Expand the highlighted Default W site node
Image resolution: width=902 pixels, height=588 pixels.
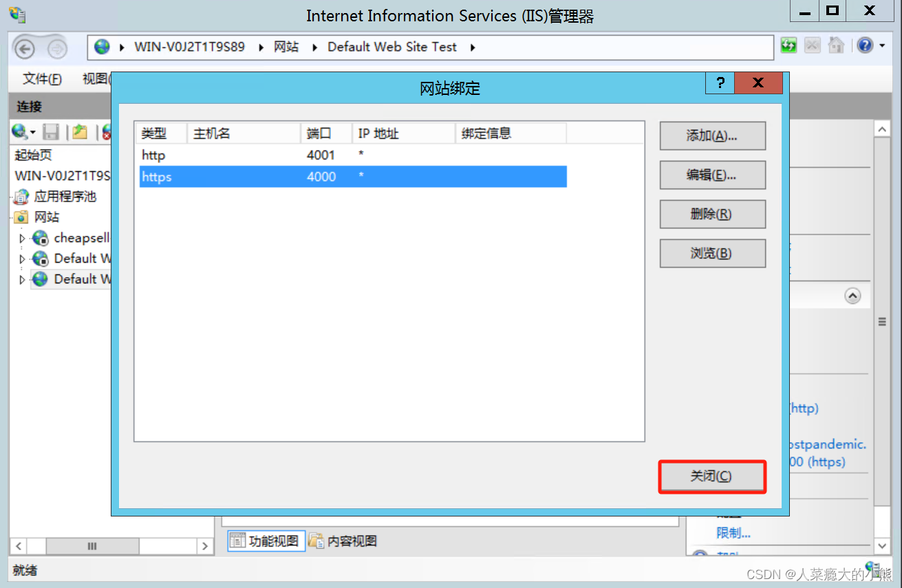tap(23, 280)
